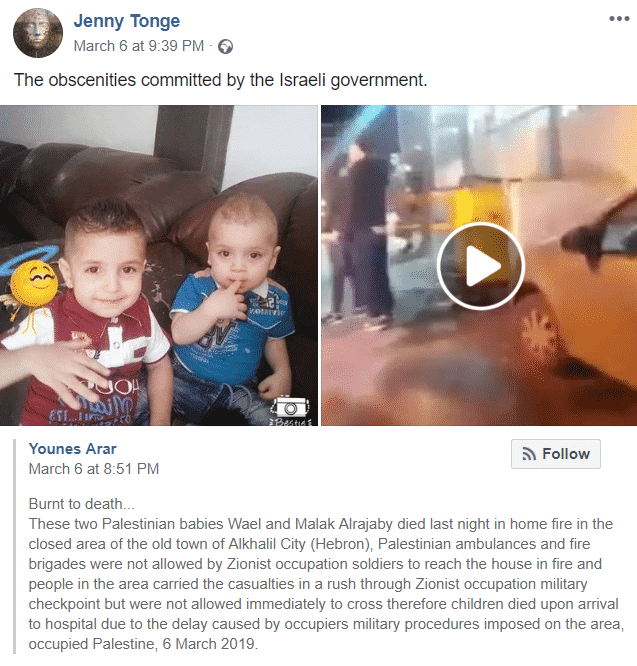
Task: Open the March 6 at 8:51 PM timestamp
Action: coord(94,469)
